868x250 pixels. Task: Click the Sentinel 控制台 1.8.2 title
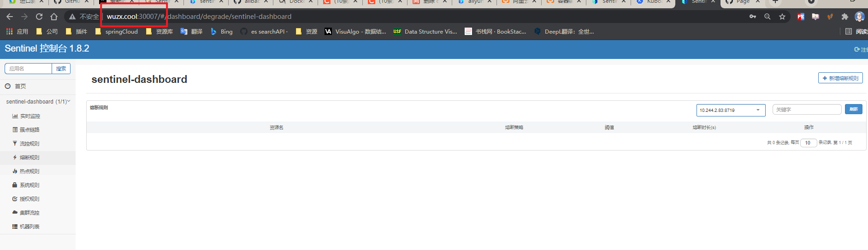[x=47, y=48]
